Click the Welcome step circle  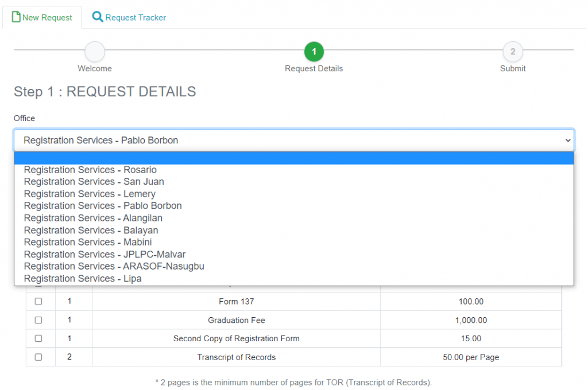tap(94, 51)
